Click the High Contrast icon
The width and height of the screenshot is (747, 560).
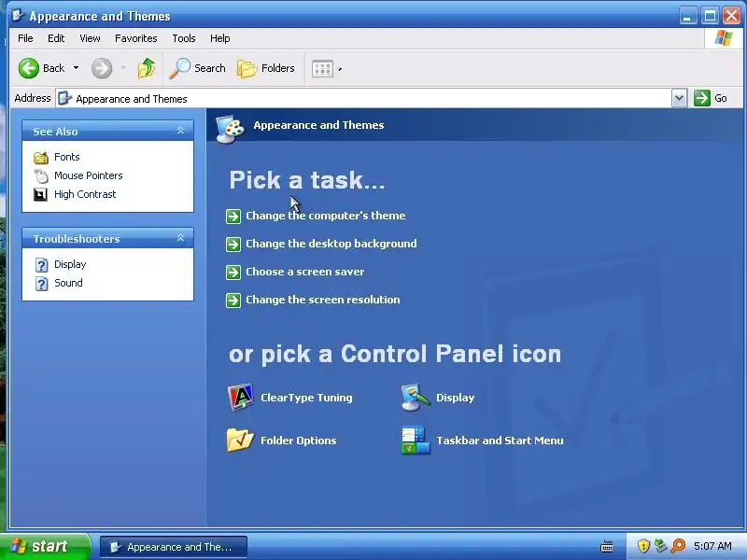41,194
